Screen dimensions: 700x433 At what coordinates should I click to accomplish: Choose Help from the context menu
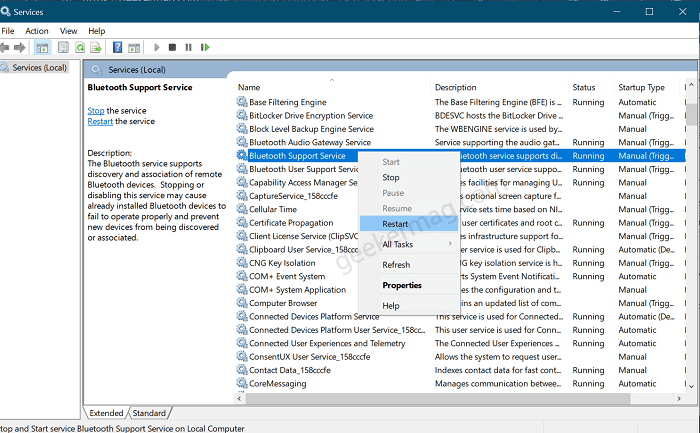click(408, 306)
